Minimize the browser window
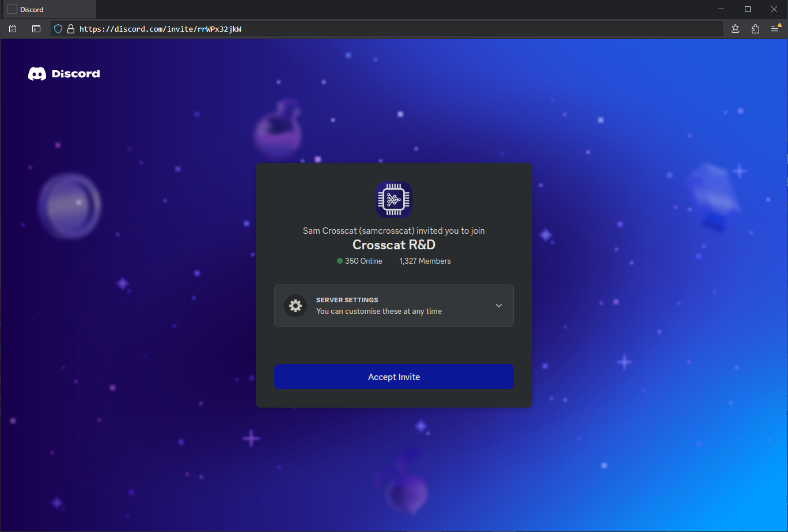 tap(721, 9)
